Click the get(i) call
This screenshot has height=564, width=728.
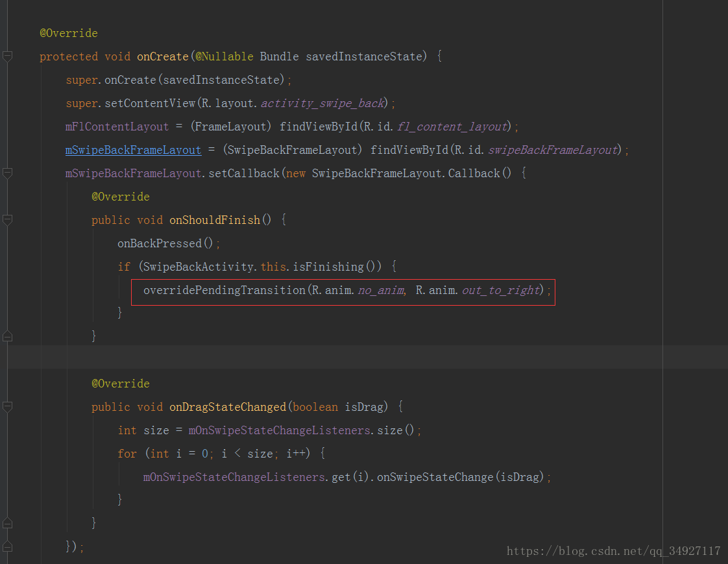(350, 477)
